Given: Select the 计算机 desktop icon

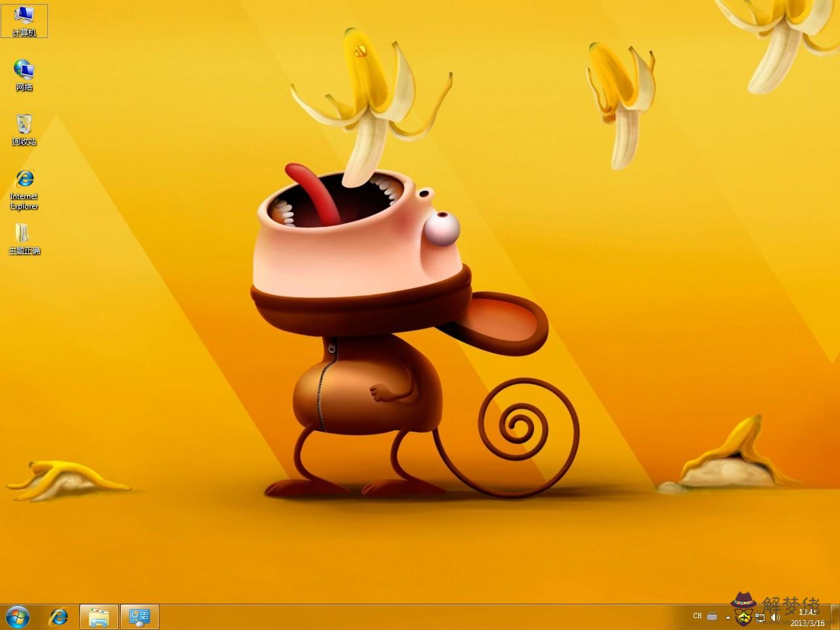Looking at the screenshot, I should 24,21.
